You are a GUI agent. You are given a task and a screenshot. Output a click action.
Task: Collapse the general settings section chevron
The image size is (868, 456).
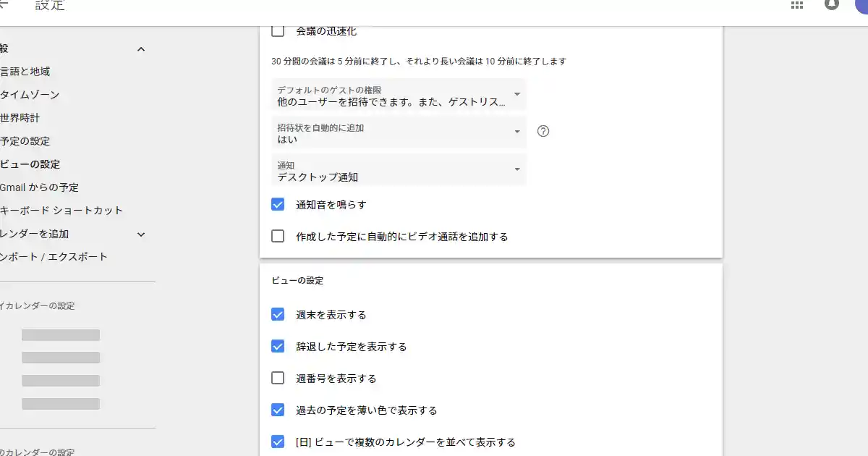tap(141, 49)
